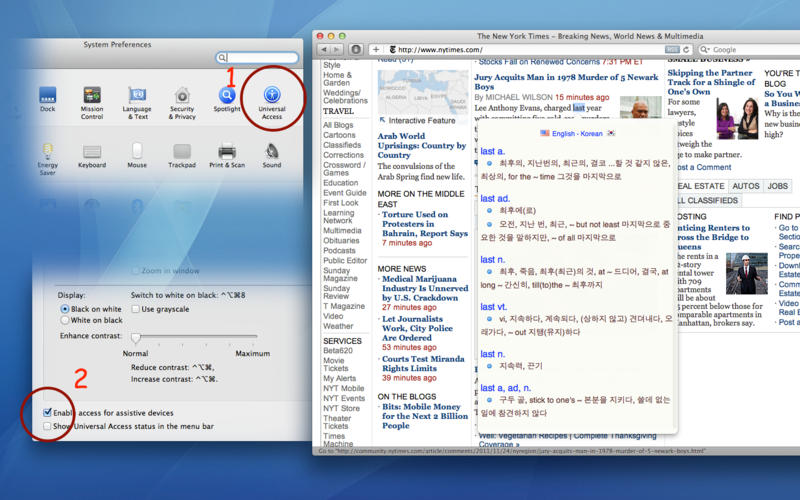
Task: Open the Sound preferences pane
Action: pyautogui.click(x=272, y=156)
